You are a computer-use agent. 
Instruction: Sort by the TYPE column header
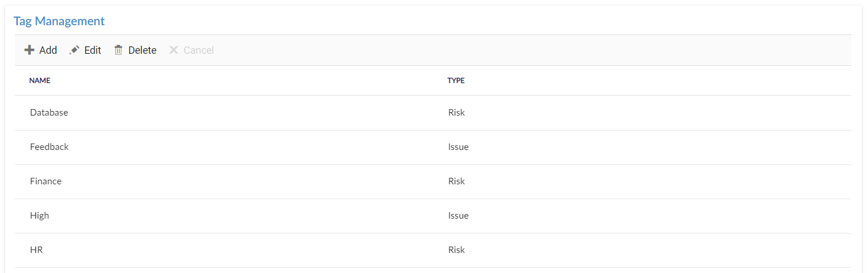[456, 81]
